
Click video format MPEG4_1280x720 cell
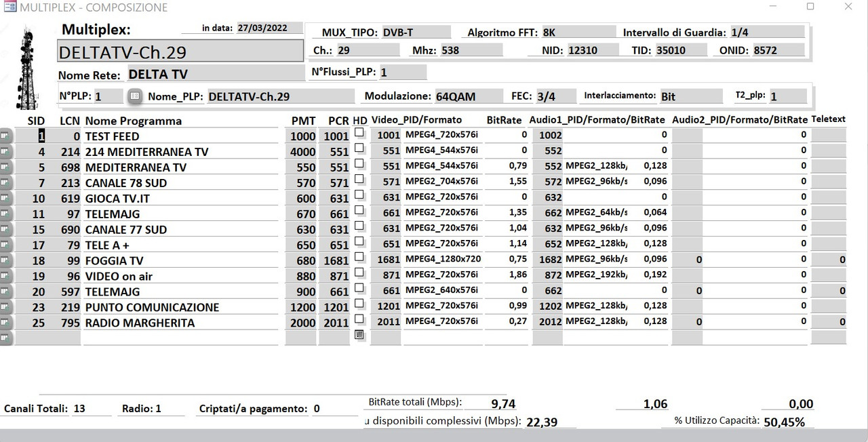443,259
